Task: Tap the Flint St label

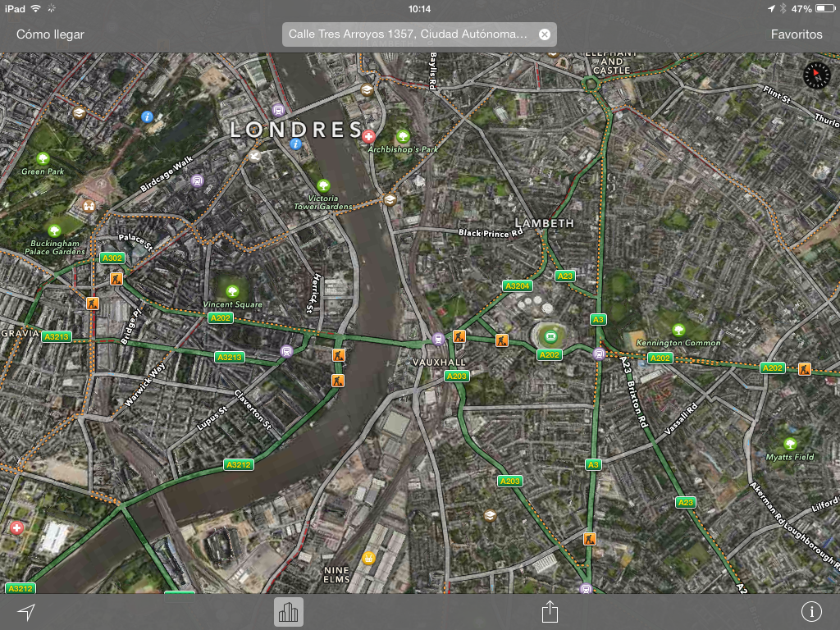Action: pyautogui.click(x=777, y=94)
